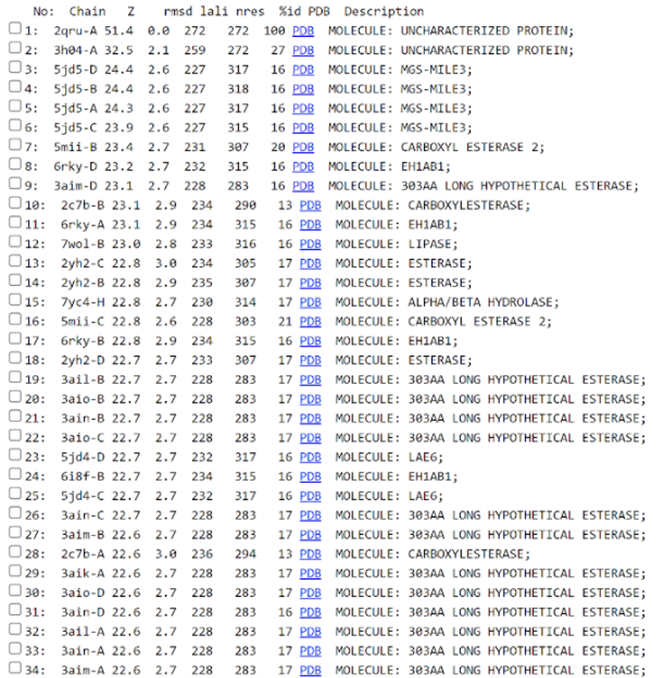
Task: Tick the checkbox for hit 7 5mii-B
Action: [14, 147]
